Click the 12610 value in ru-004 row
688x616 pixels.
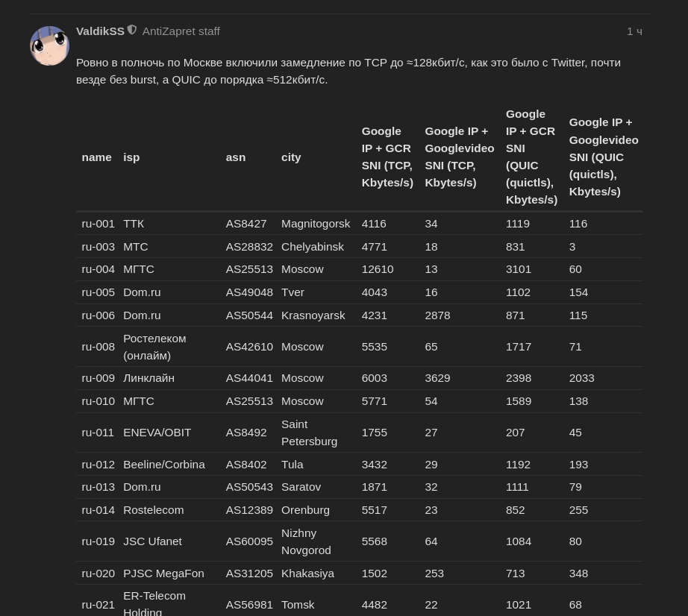point(378,269)
